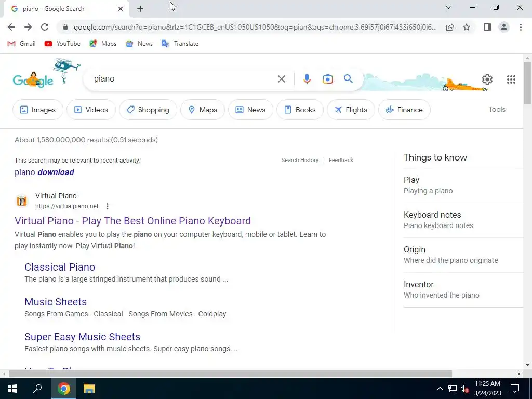
Task: Search by image with the camera icon
Action: [327, 79]
